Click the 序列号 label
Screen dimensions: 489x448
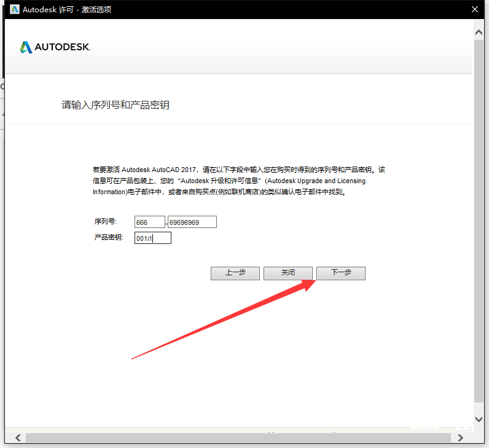pos(105,221)
